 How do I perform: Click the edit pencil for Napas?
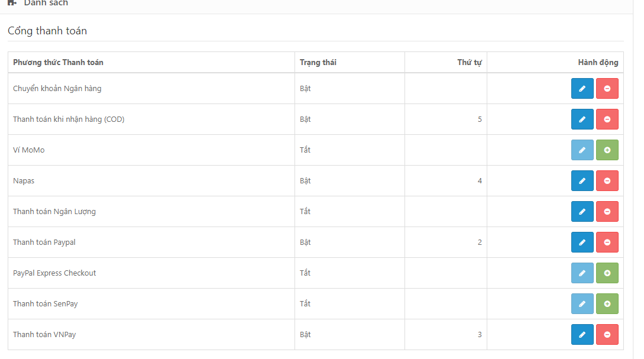pos(582,181)
